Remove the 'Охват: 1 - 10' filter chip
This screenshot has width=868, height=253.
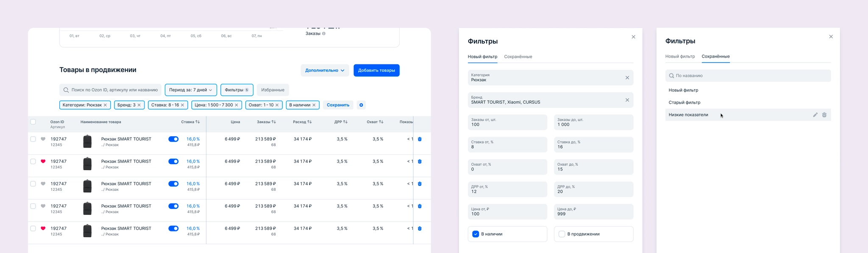click(277, 105)
